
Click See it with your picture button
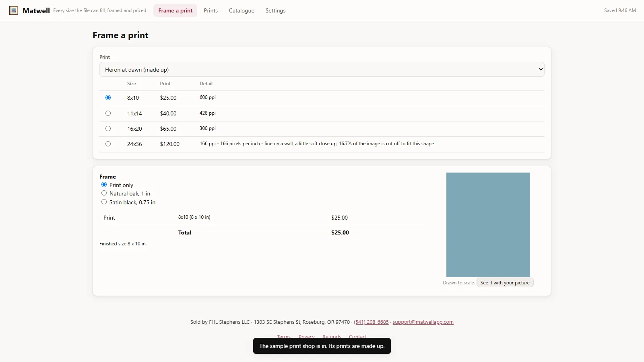pos(505,283)
